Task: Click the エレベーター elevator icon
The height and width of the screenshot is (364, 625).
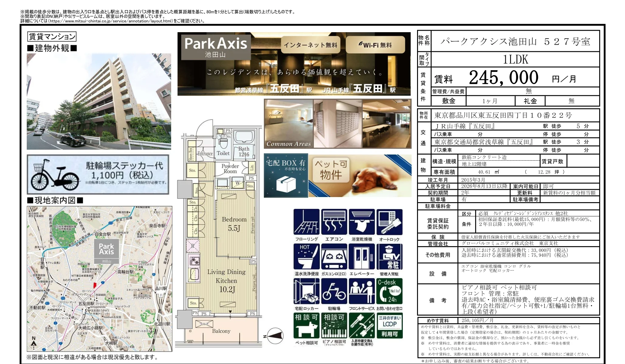Action: pos(362,257)
